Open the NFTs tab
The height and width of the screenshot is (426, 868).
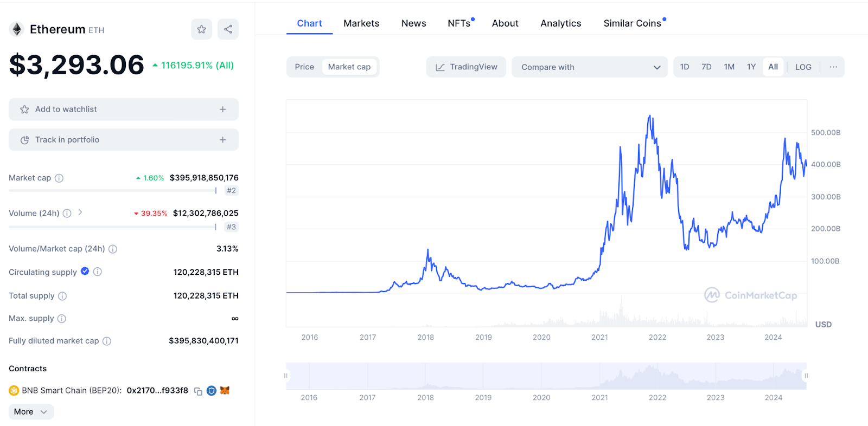(x=459, y=23)
